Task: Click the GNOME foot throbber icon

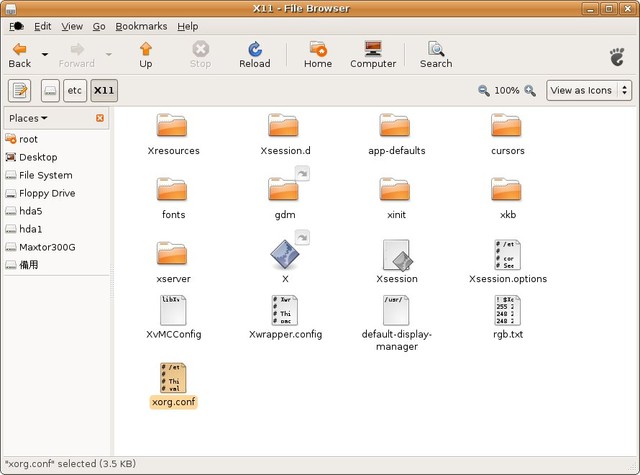Action: click(617, 57)
